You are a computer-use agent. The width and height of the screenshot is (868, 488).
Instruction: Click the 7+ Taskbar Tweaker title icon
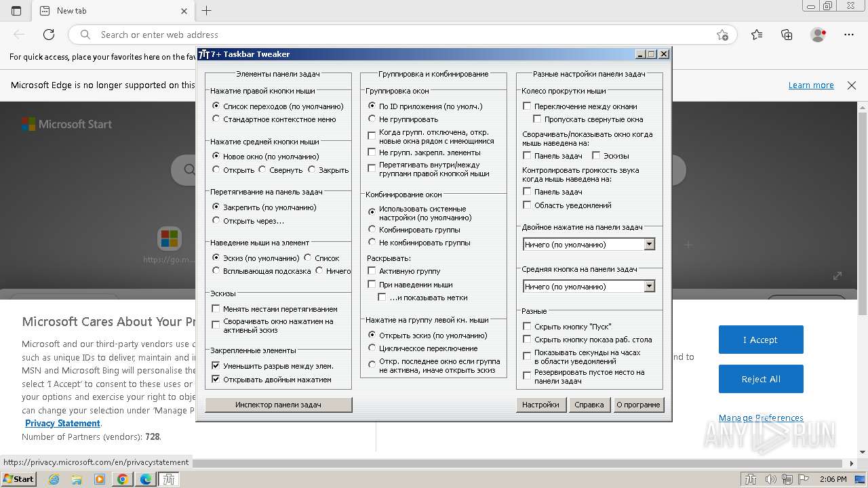pos(203,54)
